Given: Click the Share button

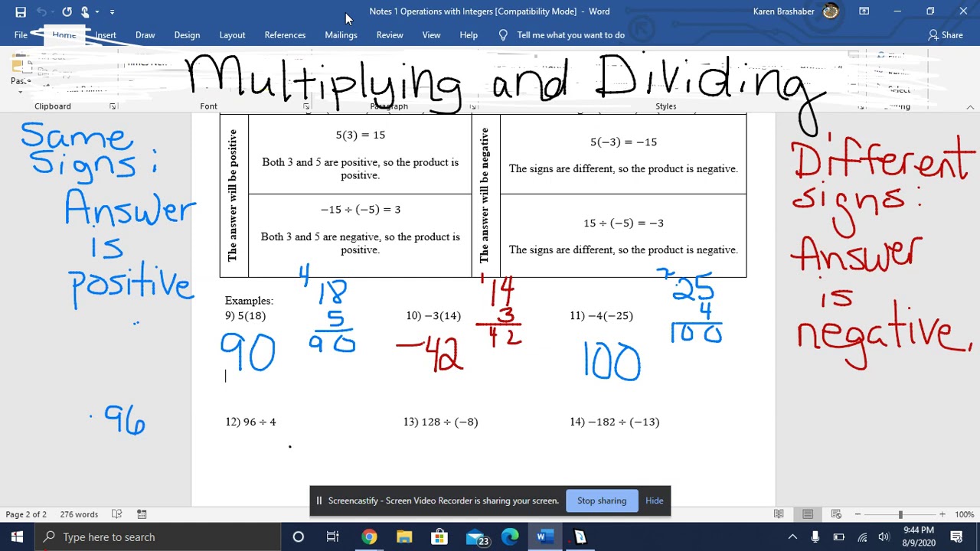Looking at the screenshot, I should [x=946, y=35].
